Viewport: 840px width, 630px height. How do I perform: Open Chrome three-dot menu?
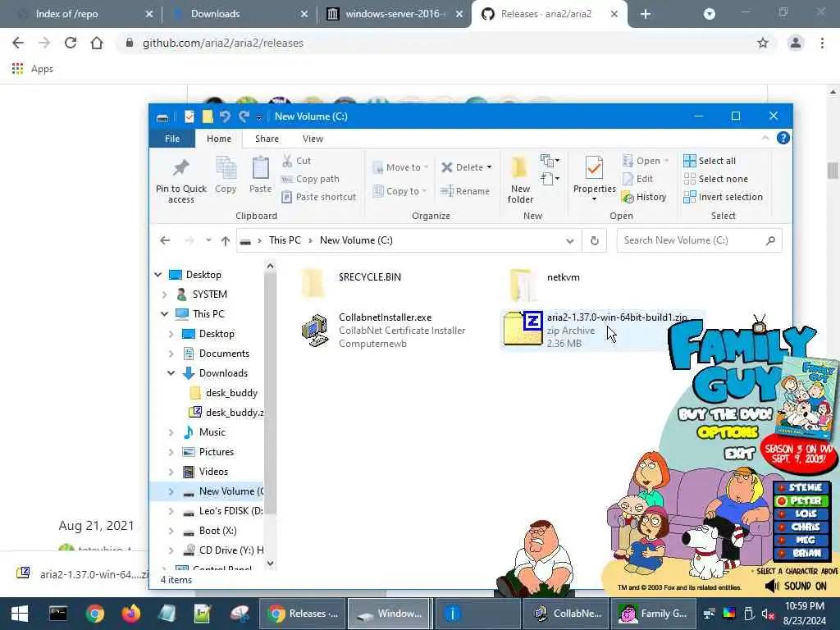(822, 43)
